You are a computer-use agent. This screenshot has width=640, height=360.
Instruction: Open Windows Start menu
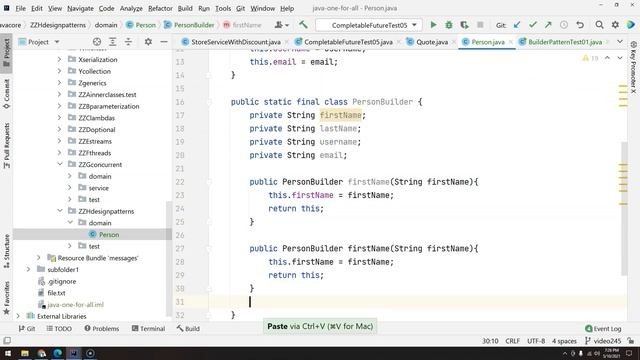pos(8,353)
